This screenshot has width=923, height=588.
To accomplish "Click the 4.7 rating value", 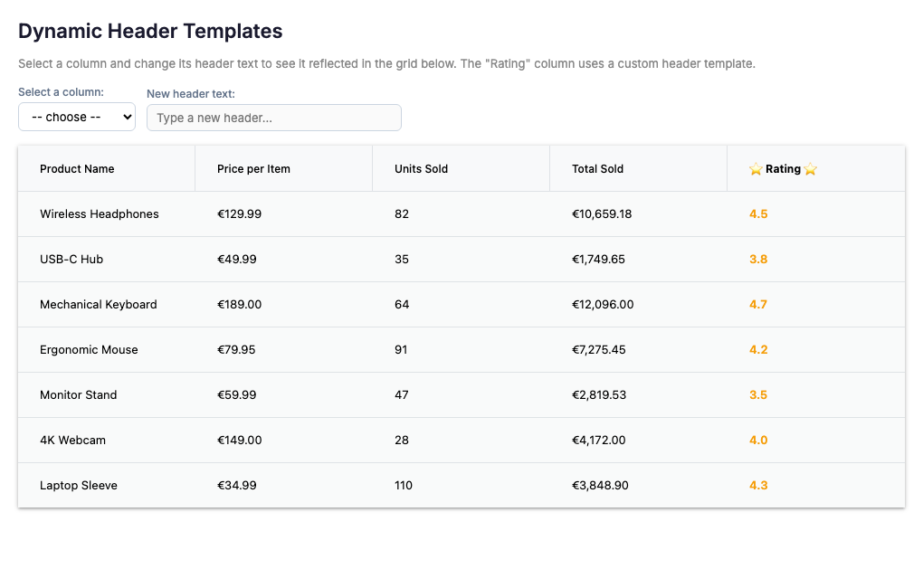I will pos(758,305).
